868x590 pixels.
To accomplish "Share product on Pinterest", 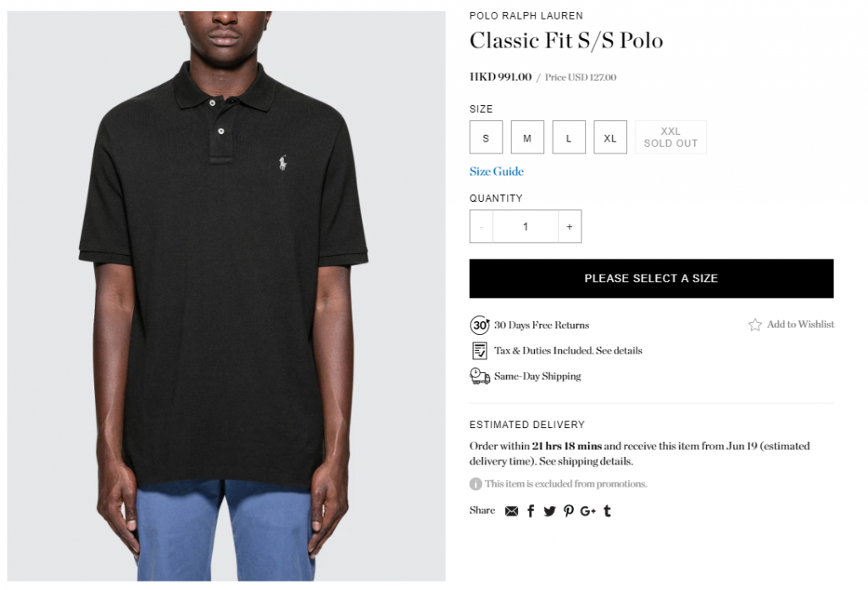I will click(x=569, y=511).
